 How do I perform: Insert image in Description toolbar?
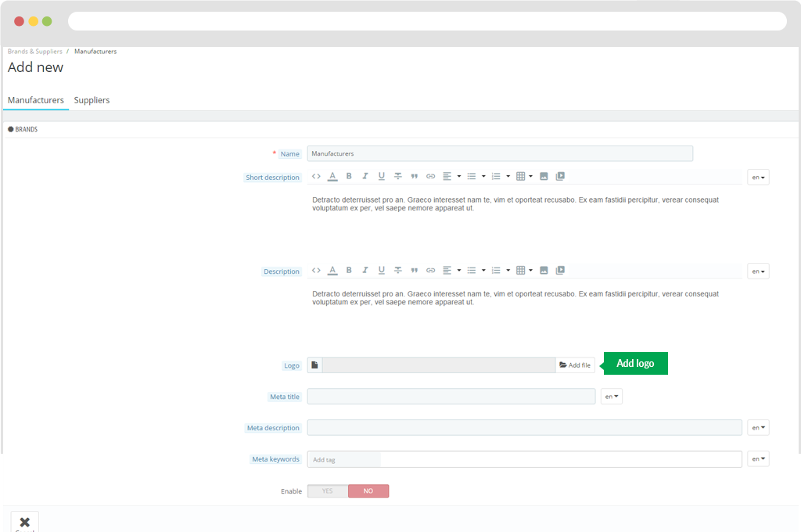pos(544,271)
